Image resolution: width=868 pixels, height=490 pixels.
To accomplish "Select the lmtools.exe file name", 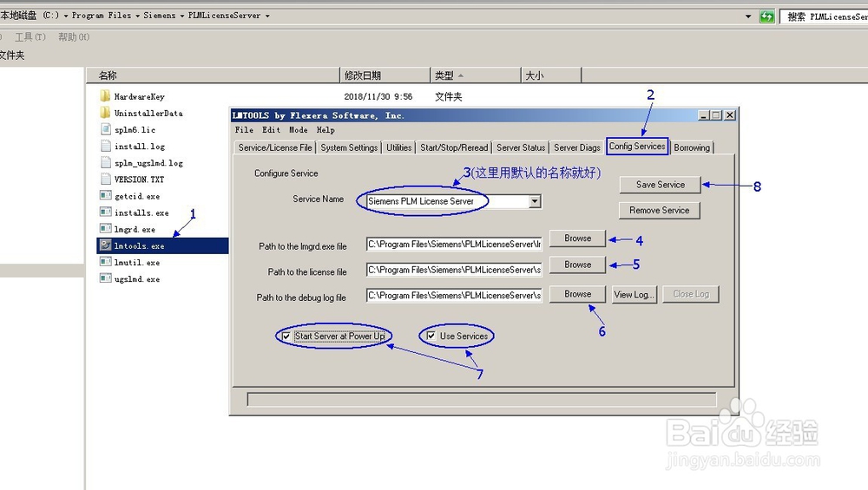I will [x=139, y=246].
